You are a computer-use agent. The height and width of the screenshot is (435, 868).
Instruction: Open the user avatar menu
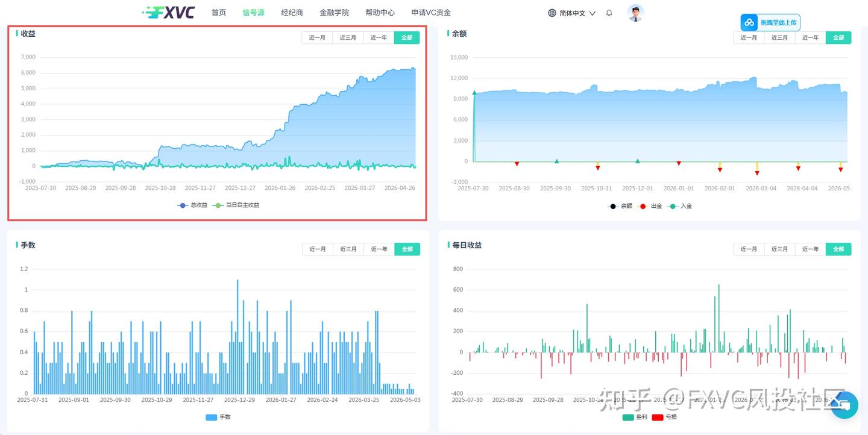point(635,13)
